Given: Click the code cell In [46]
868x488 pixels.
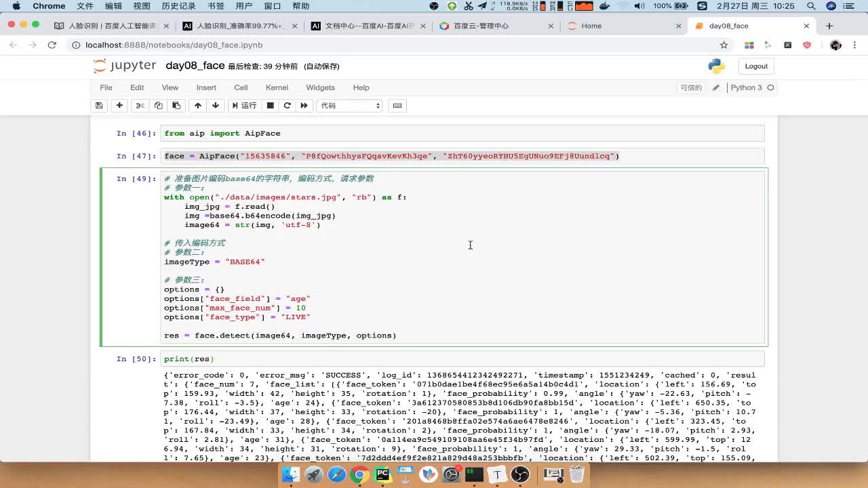Looking at the screenshot, I should point(462,134).
